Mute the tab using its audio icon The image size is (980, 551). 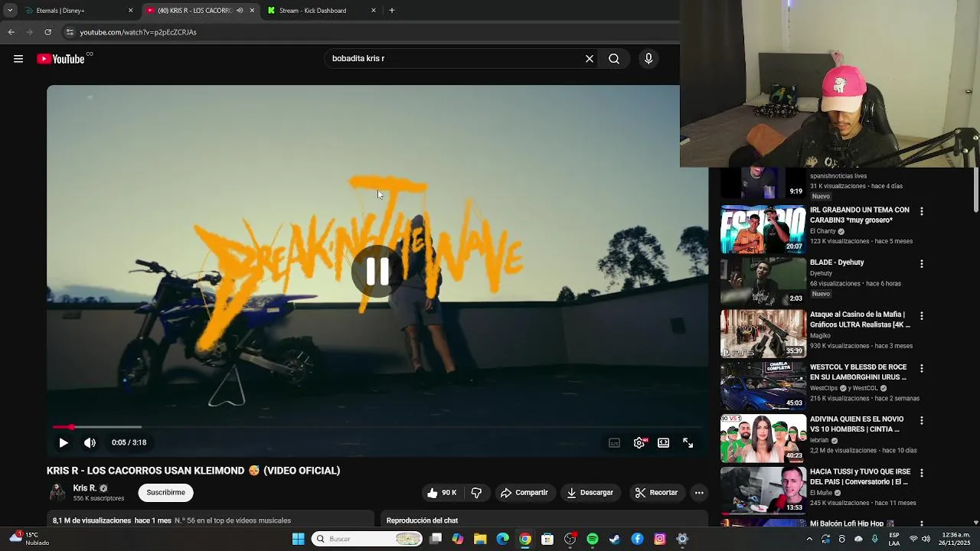[240, 11]
